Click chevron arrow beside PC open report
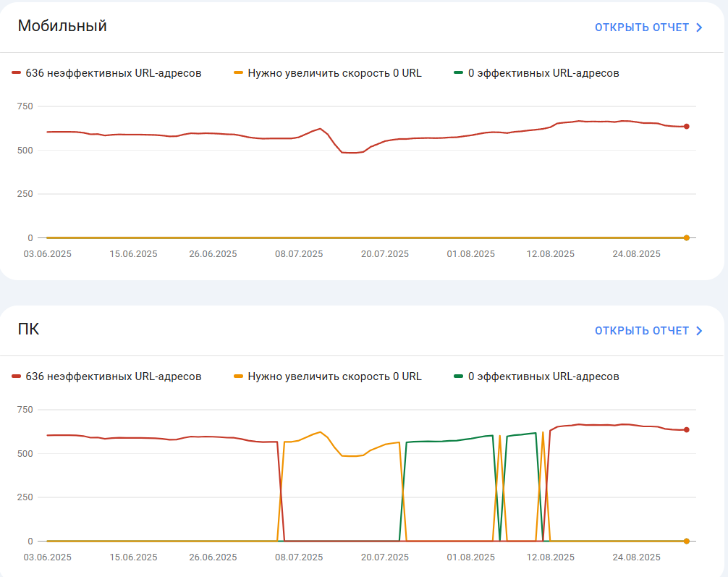 pos(699,331)
